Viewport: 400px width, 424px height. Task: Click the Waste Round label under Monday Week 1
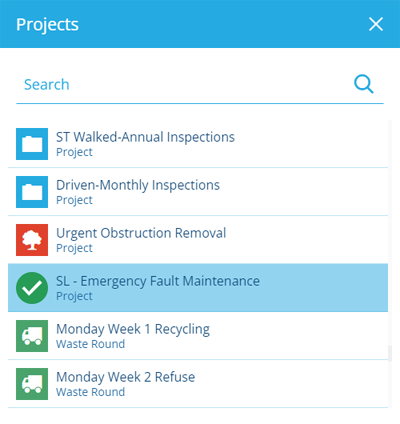coord(90,344)
